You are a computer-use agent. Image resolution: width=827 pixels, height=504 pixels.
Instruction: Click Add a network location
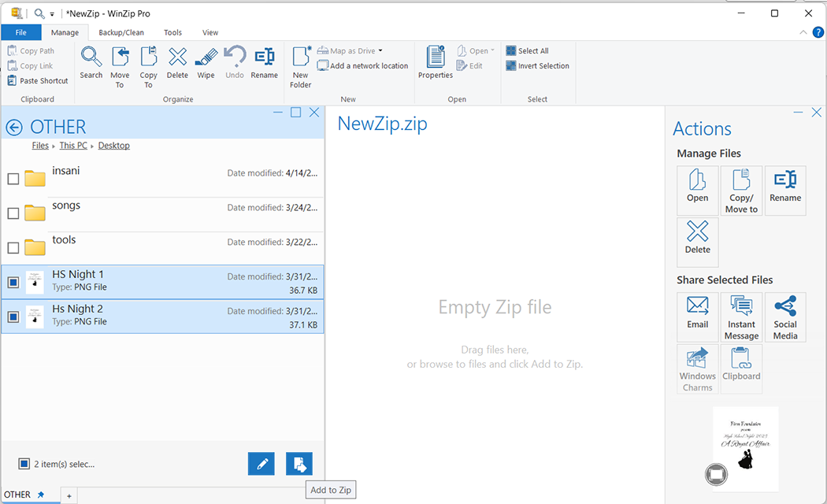[x=363, y=66]
